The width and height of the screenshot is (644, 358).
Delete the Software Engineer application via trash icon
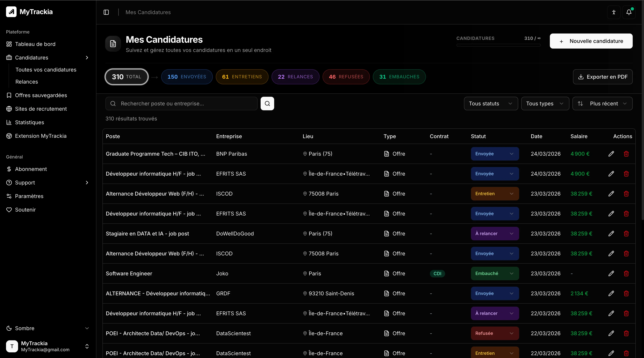626,273
